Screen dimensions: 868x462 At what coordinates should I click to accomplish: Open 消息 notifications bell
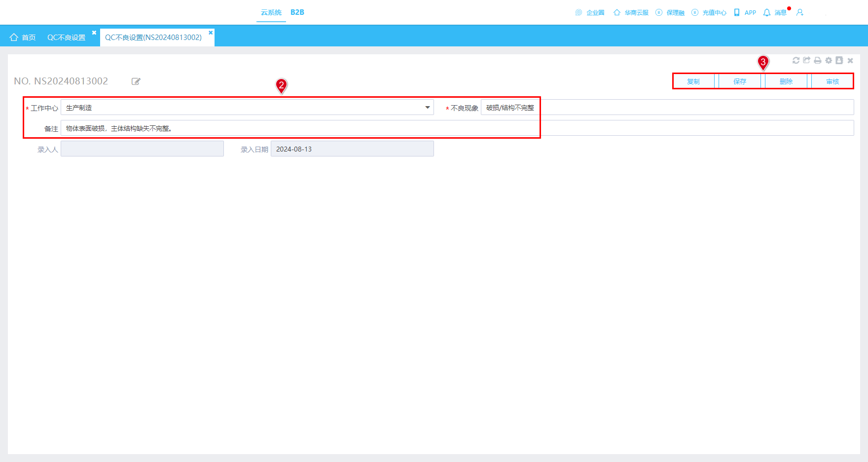point(775,12)
